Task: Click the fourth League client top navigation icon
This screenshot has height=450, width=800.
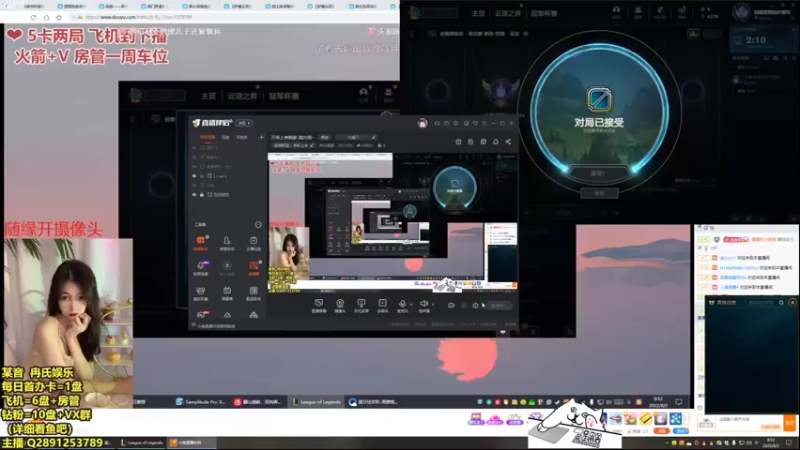Action: 682,12
